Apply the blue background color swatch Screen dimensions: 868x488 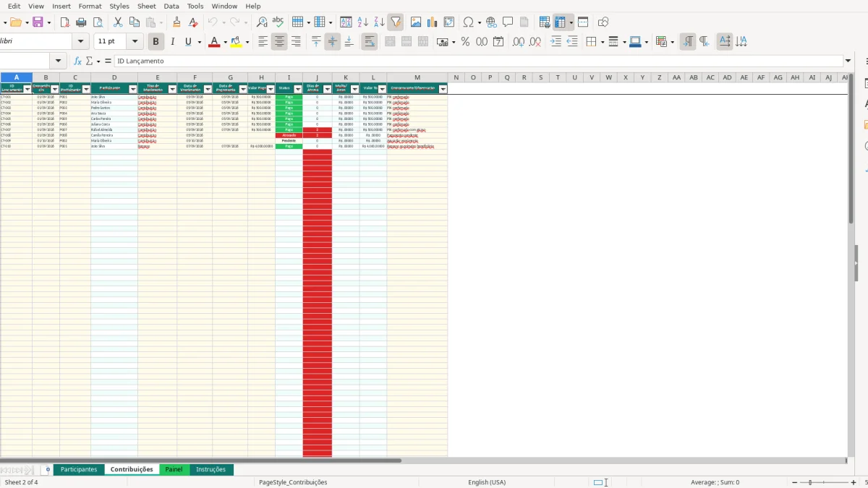coord(634,42)
